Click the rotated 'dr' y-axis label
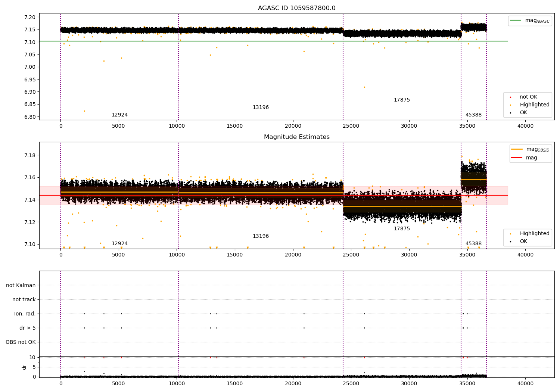 24,367
